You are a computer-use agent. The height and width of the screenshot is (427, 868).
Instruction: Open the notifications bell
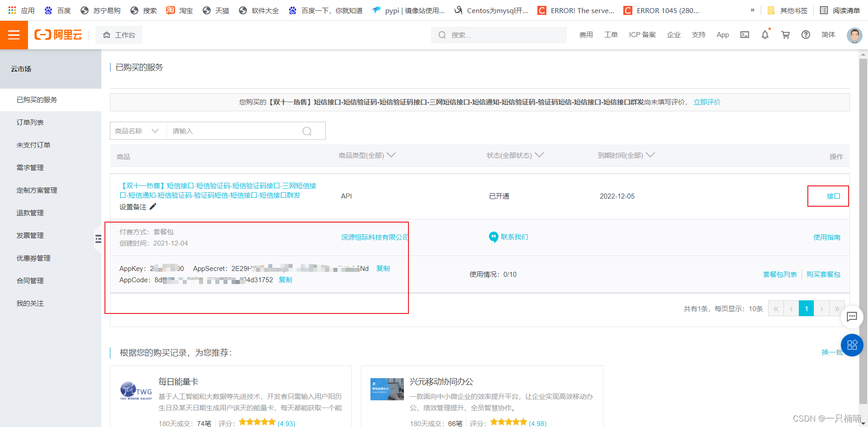[x=765, y=34]
